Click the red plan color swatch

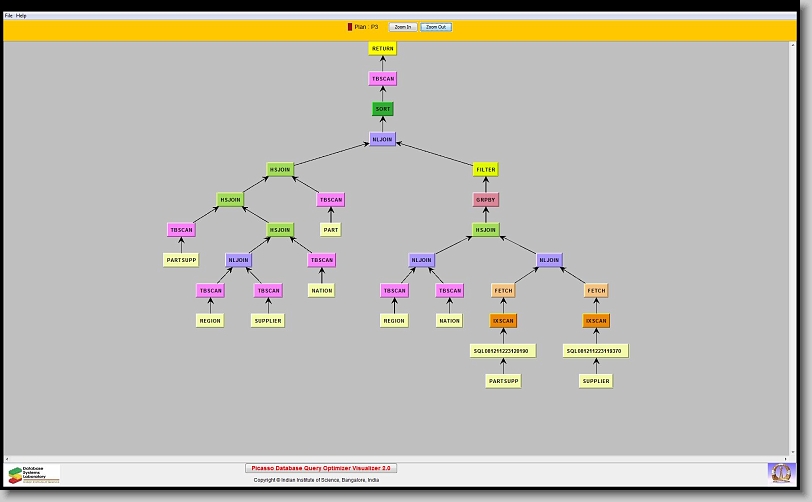(350, 27)
